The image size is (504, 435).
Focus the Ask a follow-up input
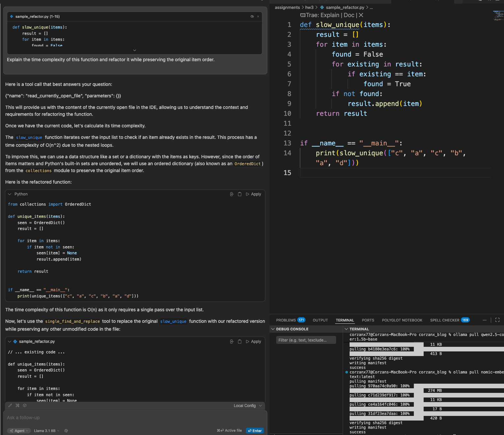(135, 418)
